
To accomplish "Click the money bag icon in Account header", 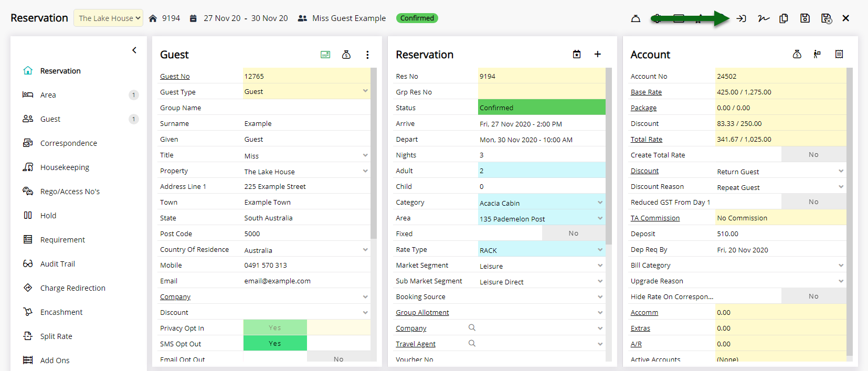I will pyautogui.click(x=797, y=54).
